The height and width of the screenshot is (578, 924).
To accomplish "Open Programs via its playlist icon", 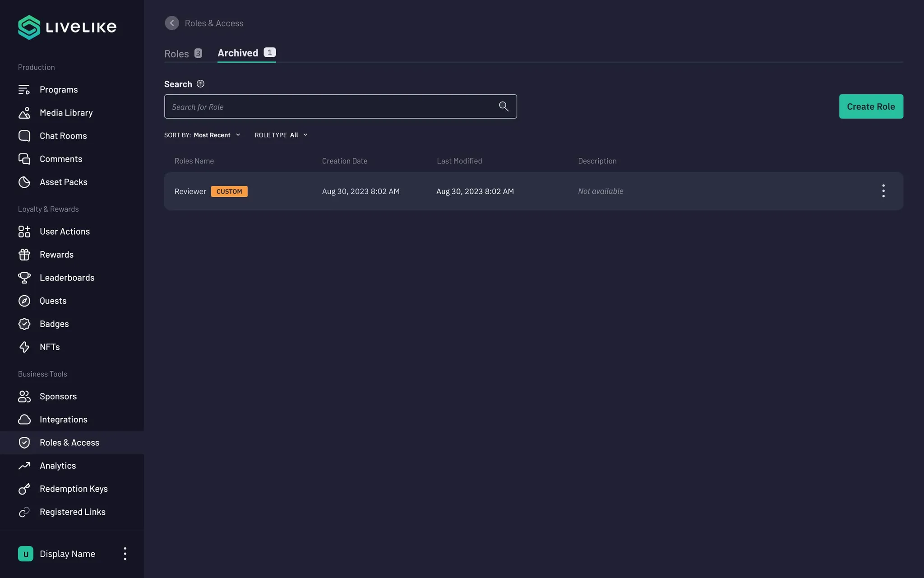I will (x=24, y=90).
